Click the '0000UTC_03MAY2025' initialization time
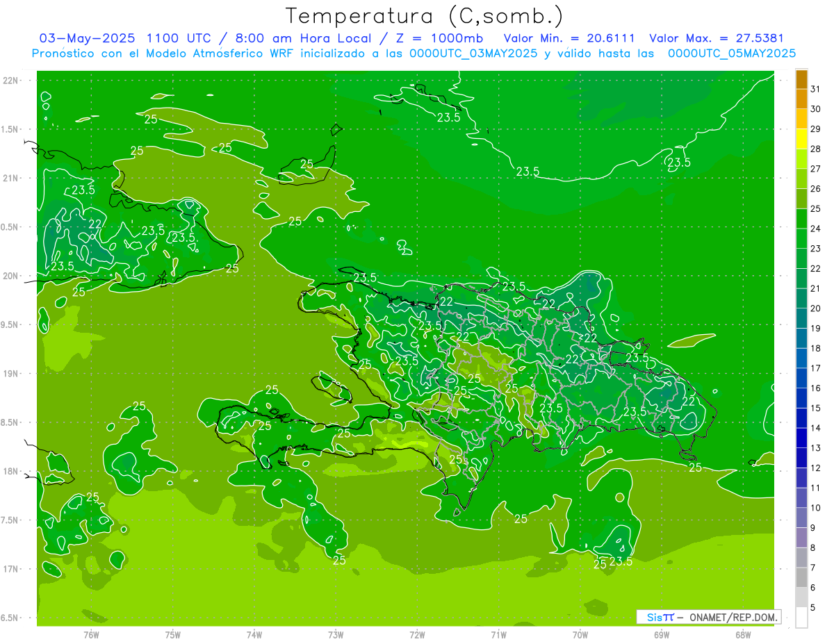The image size is (834, 644). (474, 53)
